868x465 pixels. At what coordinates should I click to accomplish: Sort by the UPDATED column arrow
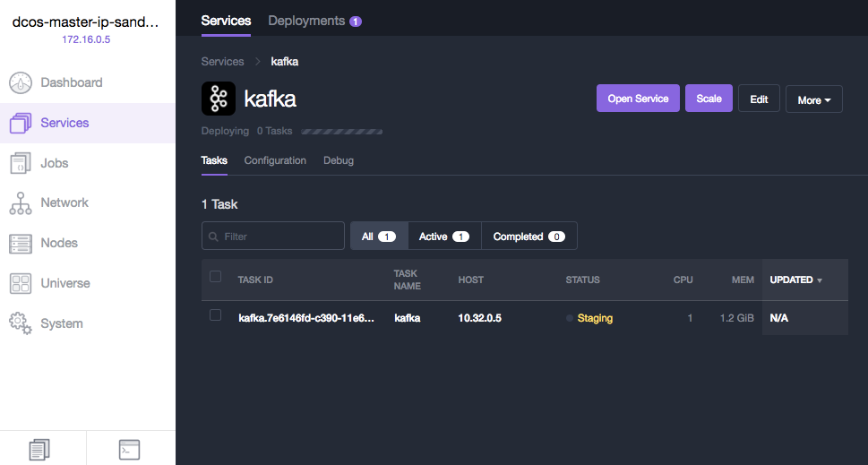click(820, 280)
